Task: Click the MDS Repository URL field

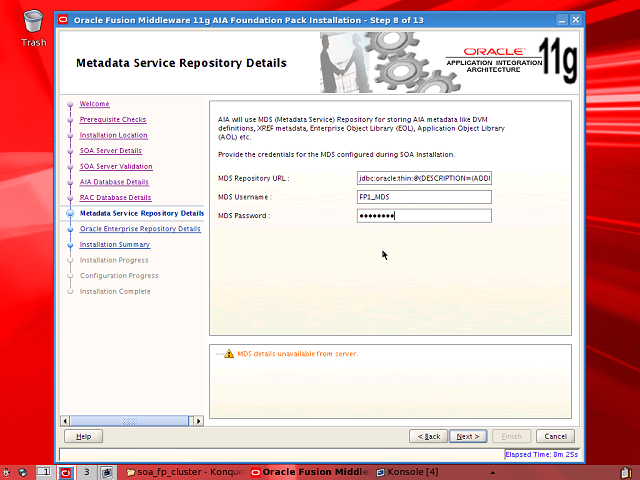Action: point(424,178)
